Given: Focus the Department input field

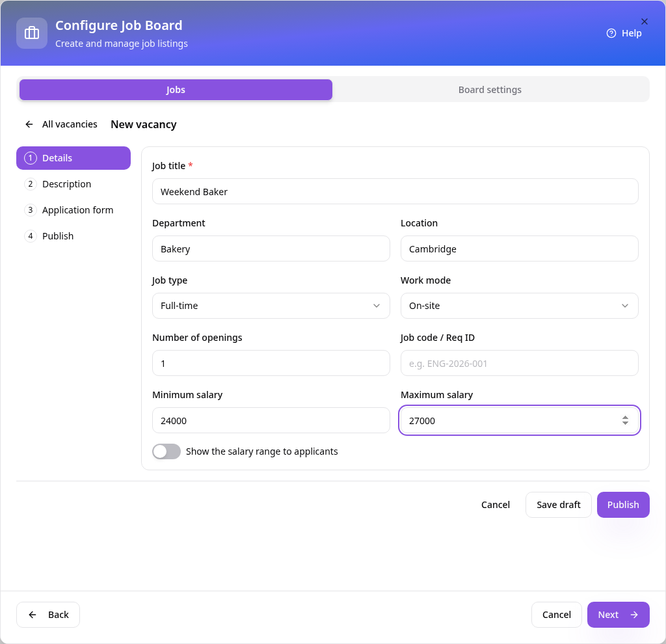Looking at the screenshot, I should [271, 248].
